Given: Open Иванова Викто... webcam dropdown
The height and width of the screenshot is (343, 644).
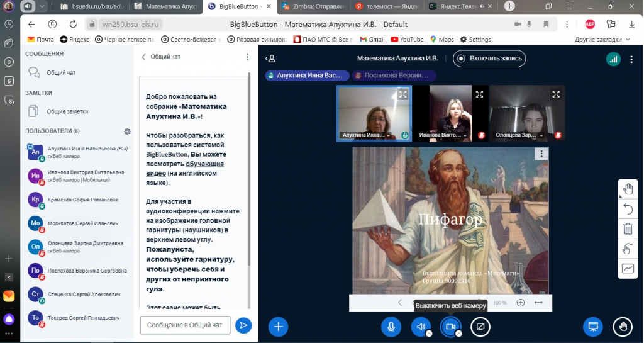Looking at the screenshot, I should point(443,135).
